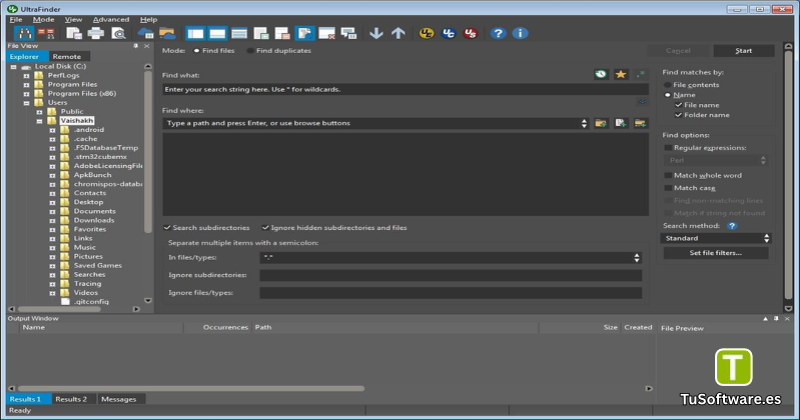Open the Find where path dropdown arrows
The height and width of the screenshot is (420, 800).
[584, 123]
